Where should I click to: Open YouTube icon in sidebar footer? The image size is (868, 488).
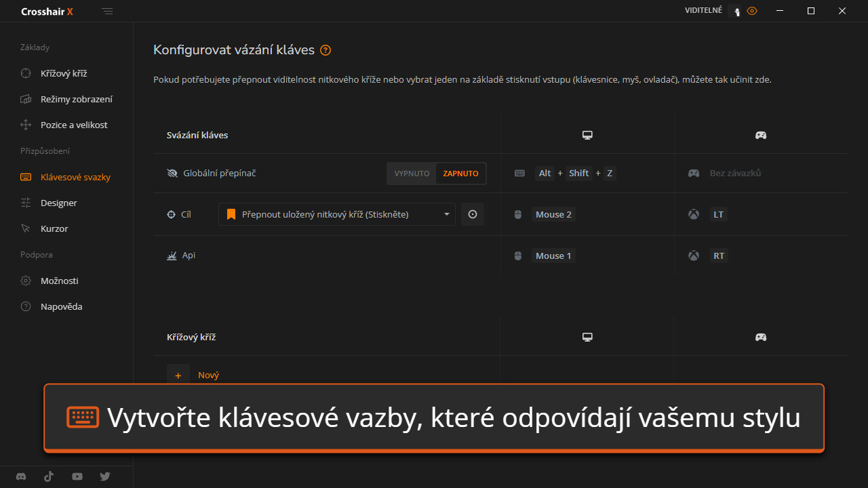77,476
